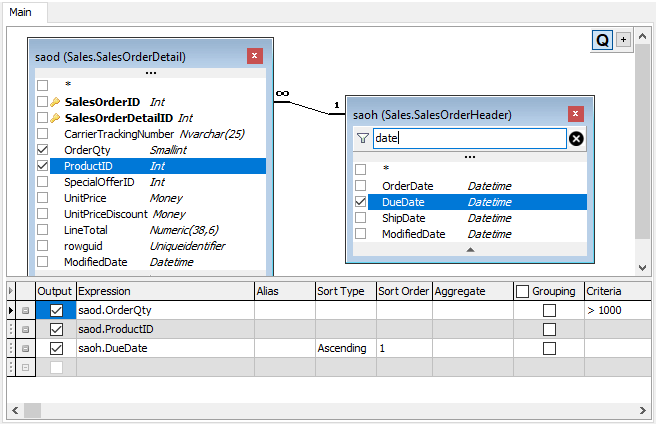Enable Grouping checkbox for saod.ProductID row

549,329
